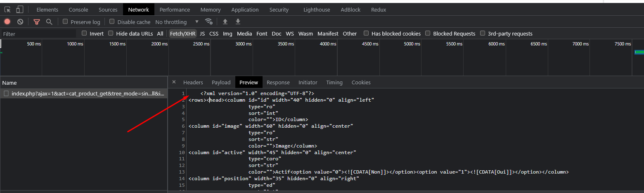Viewport: 644px width, 193px height.
Task: Filter requests by Manifest type
Action: (328, 33)
